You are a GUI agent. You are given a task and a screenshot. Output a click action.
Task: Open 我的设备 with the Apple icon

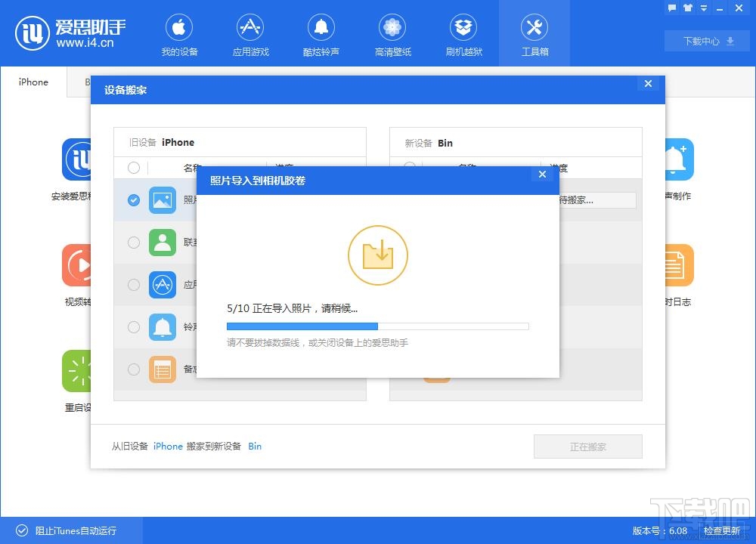click(x=179, y=33)
